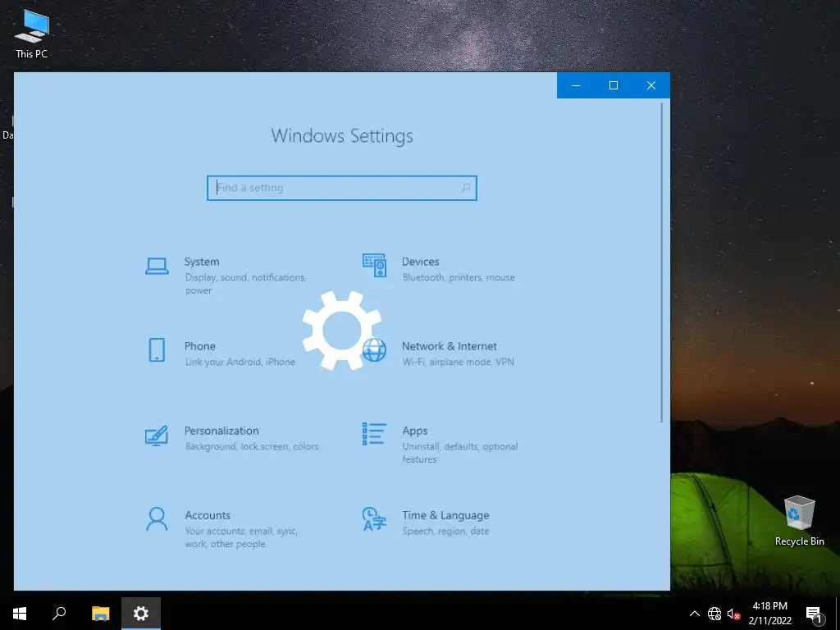Click "Bluetooth, printers, mouse" description
Screen dimensions: 840x630
click(459, 277)
